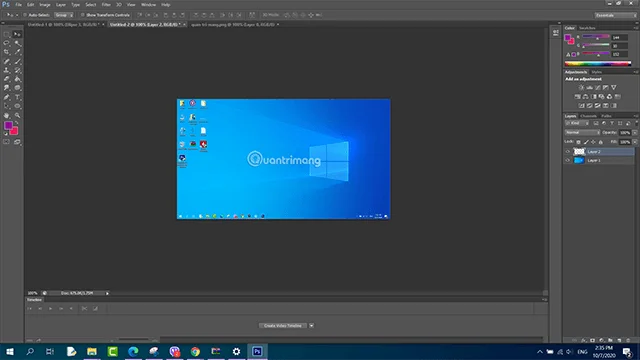Image resolution: width=640 pixels, height=360 pixels.
Task: Hide Layer 2 with eye icon
Action: pyautogui.click(x=567, y=151)
